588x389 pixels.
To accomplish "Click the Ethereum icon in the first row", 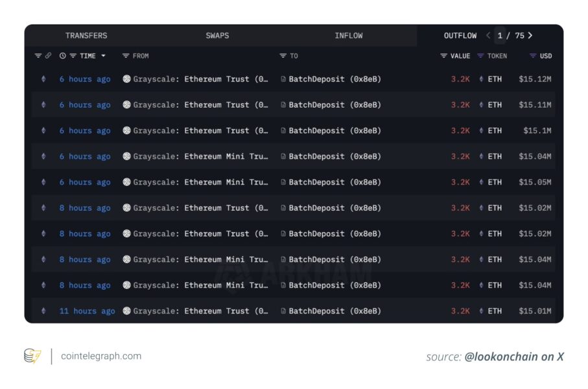I will coord(43,79).
